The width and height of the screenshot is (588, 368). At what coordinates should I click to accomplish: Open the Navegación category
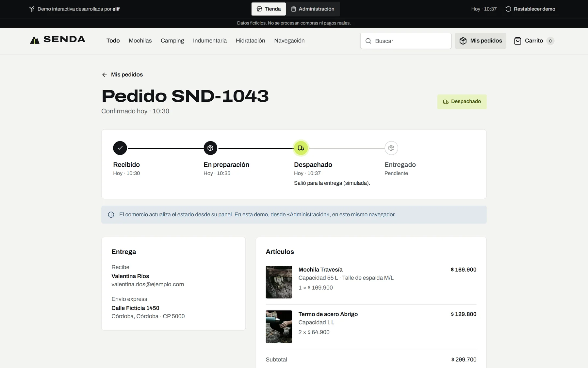coord(289,41)
